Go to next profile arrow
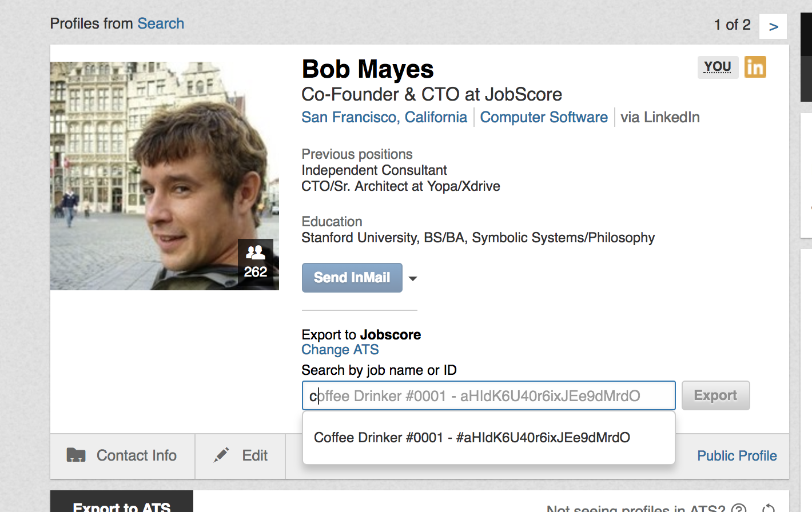Screen dimensions: 812x512 [773, 26]
